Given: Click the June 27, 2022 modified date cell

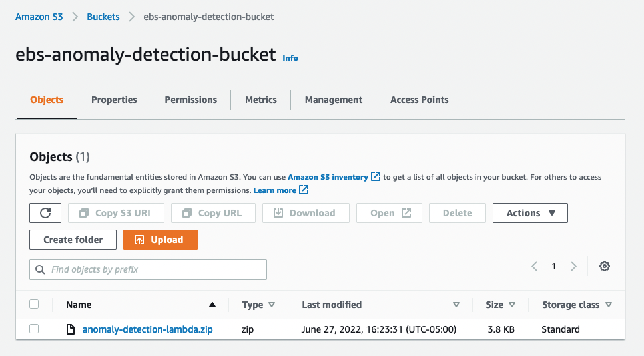Looking at the screenshot, I should (x=379, y=329).
